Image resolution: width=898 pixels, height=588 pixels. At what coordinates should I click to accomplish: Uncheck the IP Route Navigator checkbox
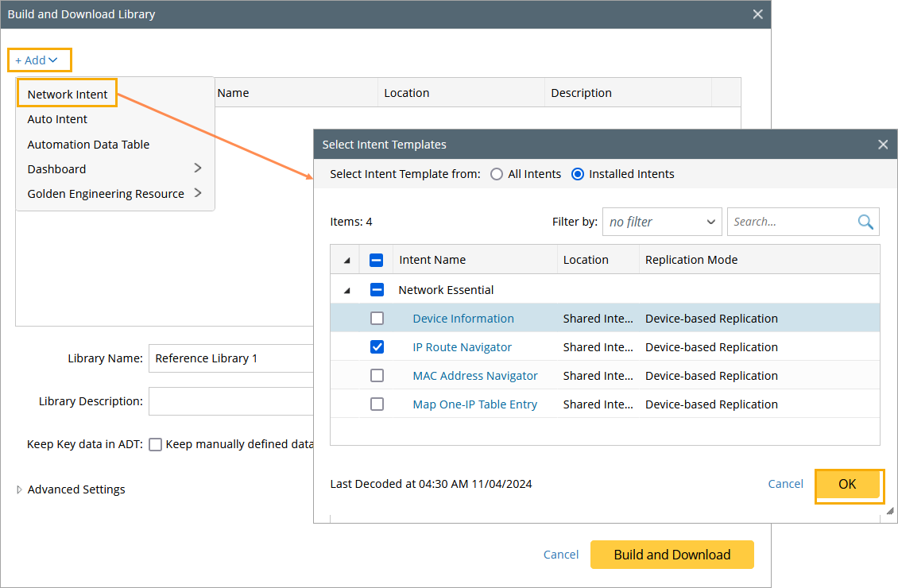coord(377,347)
